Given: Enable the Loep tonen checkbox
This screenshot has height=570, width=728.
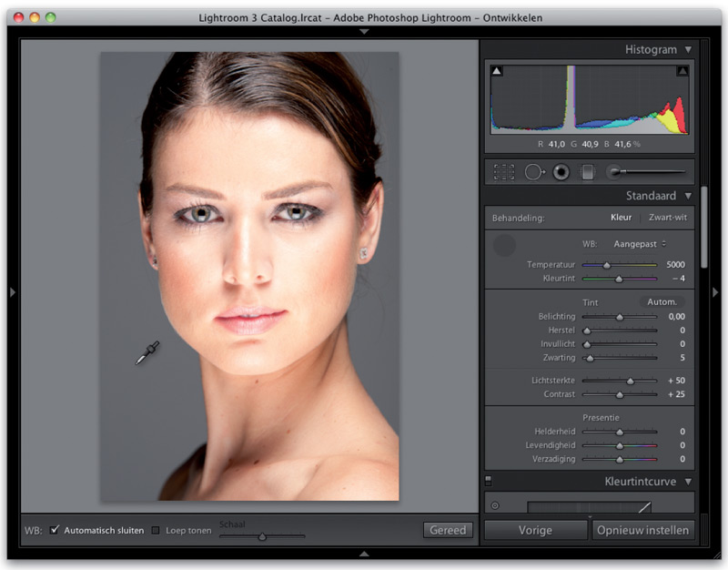Looking at the screenshot, I should coord(156,530).
